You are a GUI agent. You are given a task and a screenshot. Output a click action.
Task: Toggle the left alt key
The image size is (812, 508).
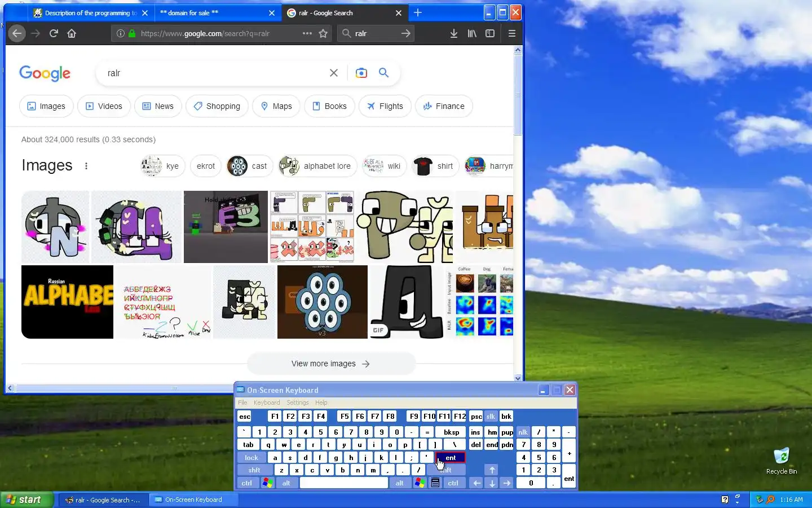286,483
